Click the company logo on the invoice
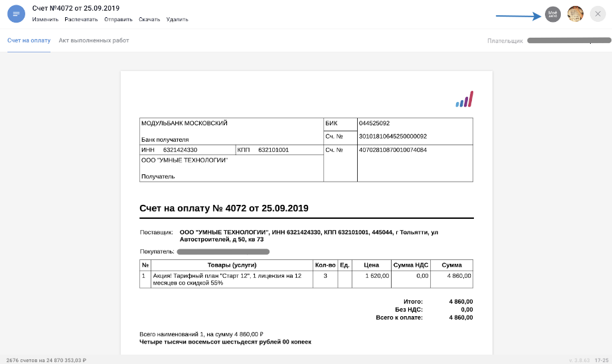This screenshot has height=364, width=612. coord(464,99)
